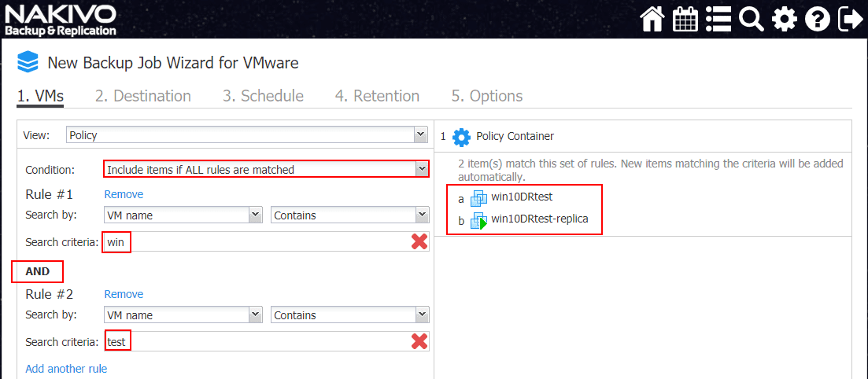Open Rule #1 Search by VM name dropdown
The height and width of the screenshot is (379, 868).
click(183, 215)
